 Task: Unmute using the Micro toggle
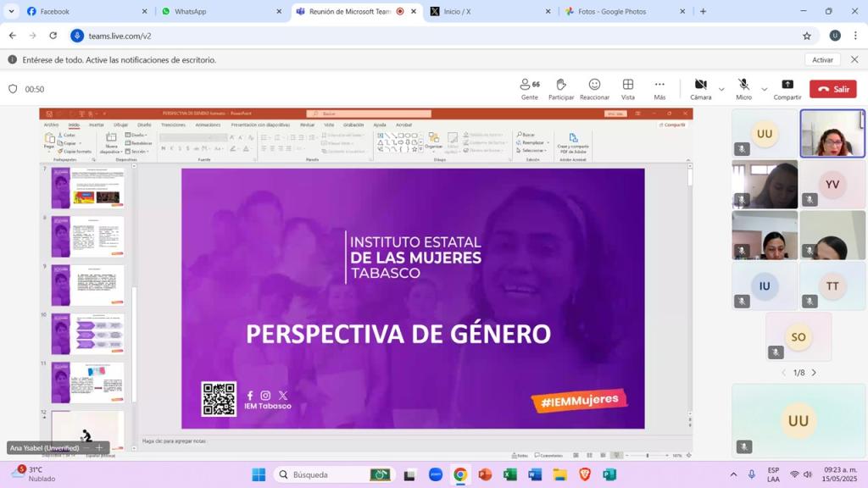click(743, 88)
